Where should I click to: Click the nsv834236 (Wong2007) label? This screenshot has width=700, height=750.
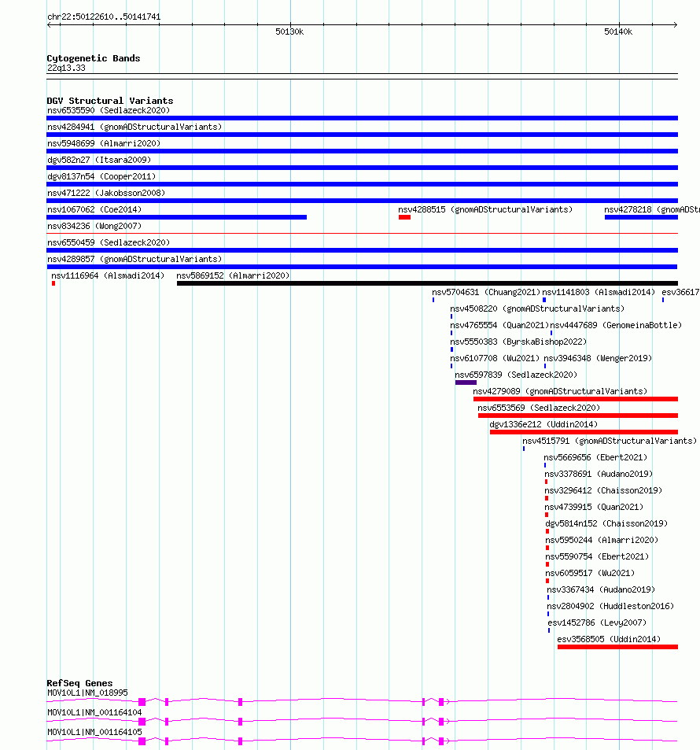pos(94,226)
